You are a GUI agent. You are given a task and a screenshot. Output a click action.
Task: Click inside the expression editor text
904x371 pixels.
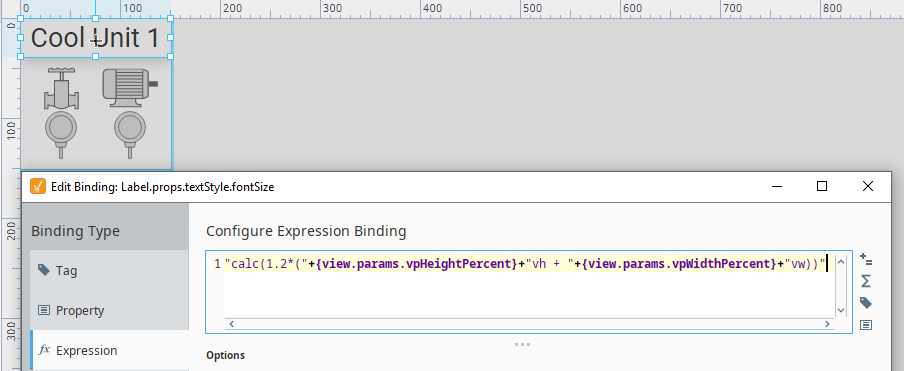click(x=526, y=264)
